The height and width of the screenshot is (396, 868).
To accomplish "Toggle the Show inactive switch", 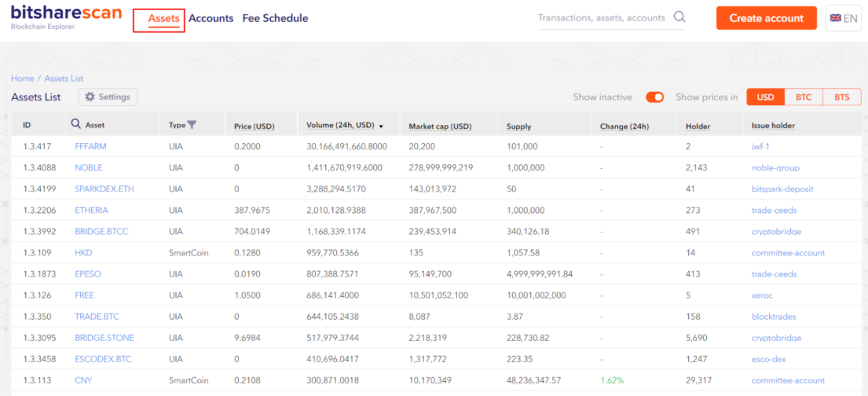I will pyautogui.click(x=655, y=97).
